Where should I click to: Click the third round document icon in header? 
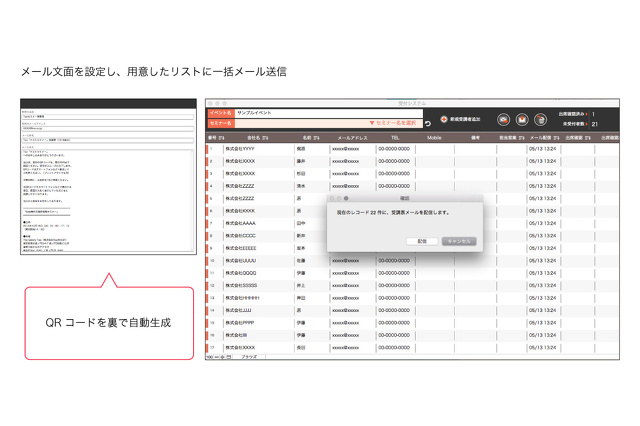tap(540, 119)
